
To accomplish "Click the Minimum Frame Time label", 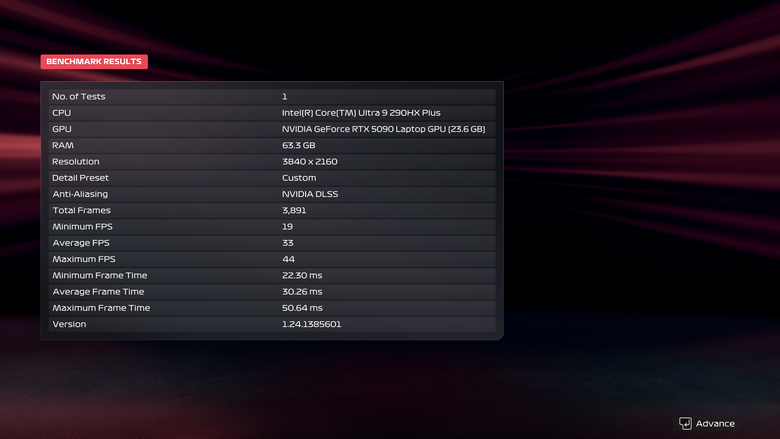I will point(99,275).
